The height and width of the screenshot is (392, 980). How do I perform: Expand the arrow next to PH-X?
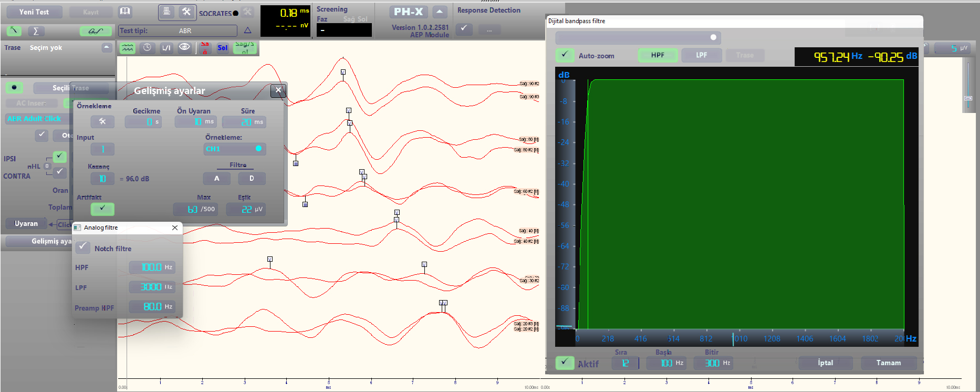[x=440, y=12]
